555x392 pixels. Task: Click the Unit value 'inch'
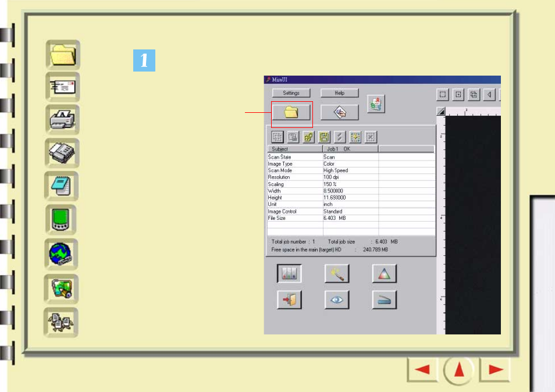pos(328,205)
